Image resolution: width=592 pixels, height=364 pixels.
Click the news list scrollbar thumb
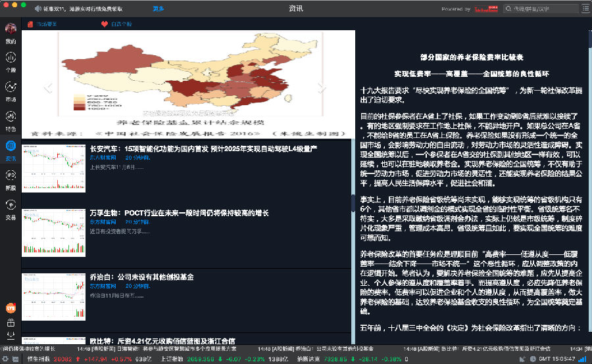point(353,203)
